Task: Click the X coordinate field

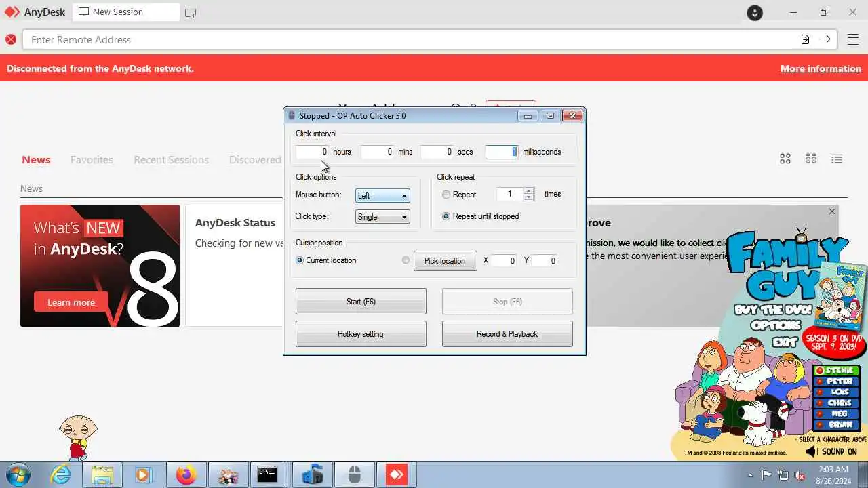Action: tap(504, 260)
